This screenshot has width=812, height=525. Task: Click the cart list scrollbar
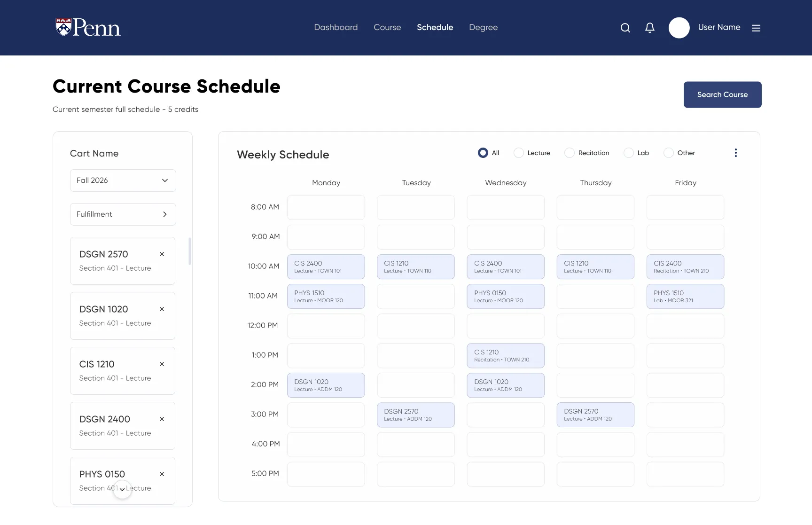[190, 251]
